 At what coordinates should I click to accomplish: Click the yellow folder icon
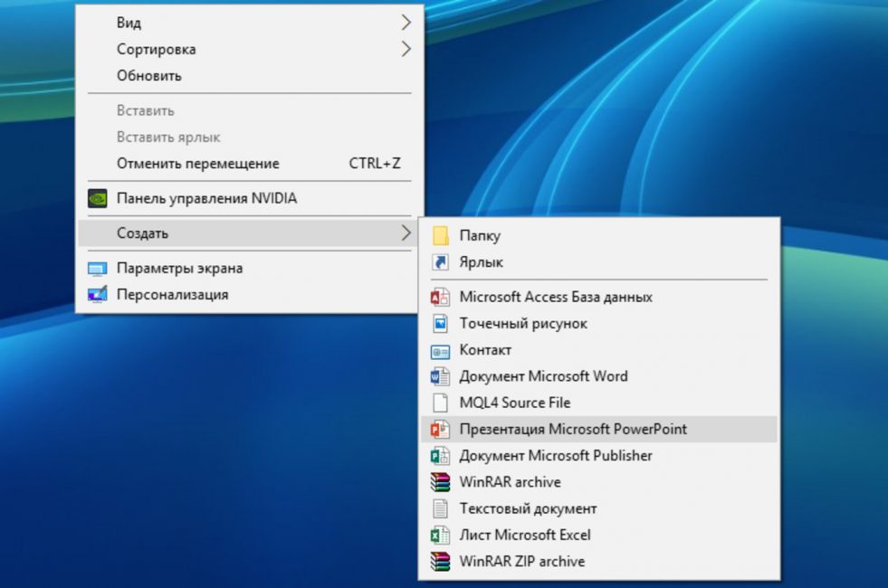tap(441, 235)
